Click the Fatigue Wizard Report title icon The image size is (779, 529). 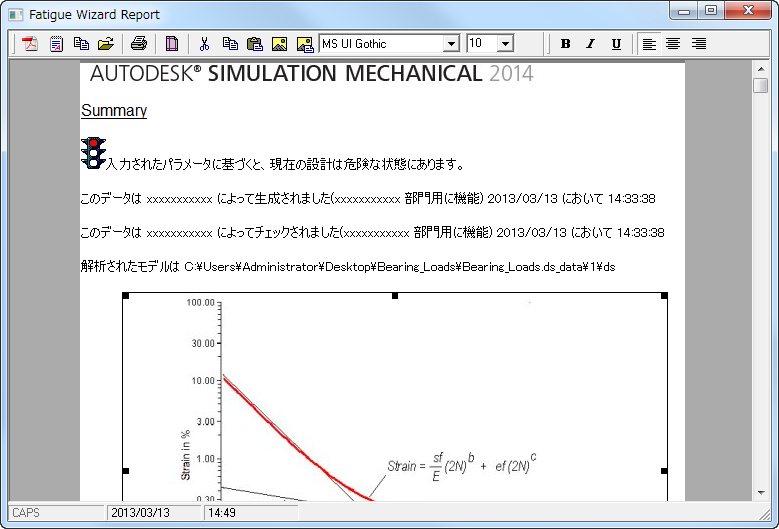(16, 15)
